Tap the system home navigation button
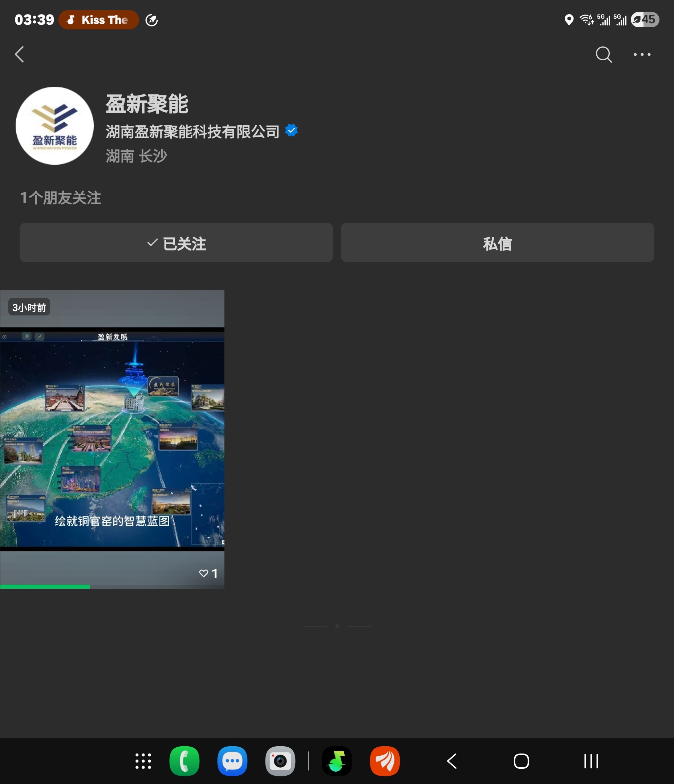This screenshot has width=674, height=784. (521, 761)
